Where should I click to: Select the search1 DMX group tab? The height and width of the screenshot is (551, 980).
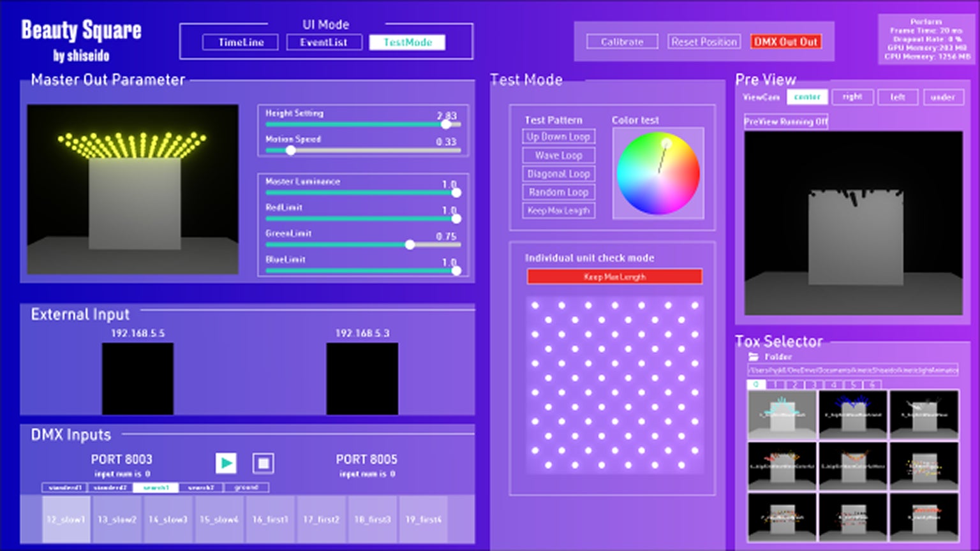click(156, 487)
